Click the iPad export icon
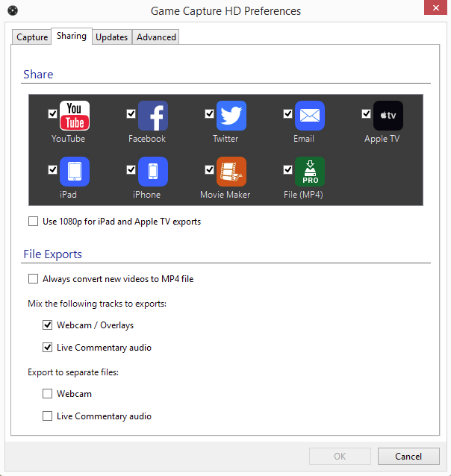Screen dimensions: 451x476 tap(74, 172)
